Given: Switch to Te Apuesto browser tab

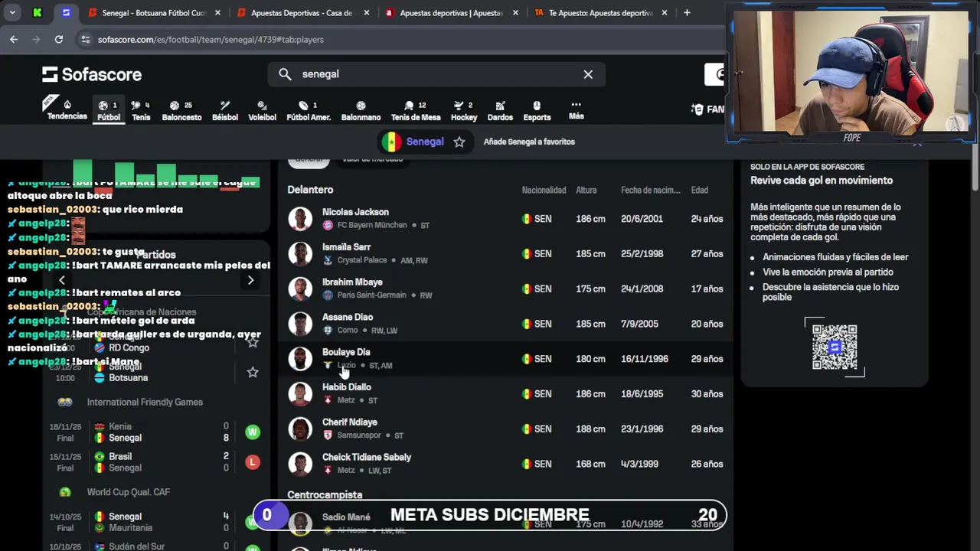Looking at the screenshot, I should point(600,13).
